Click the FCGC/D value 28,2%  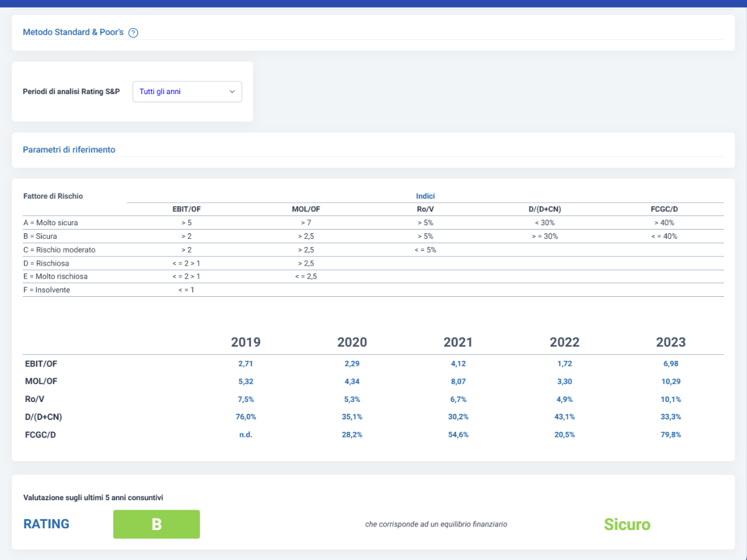(x=352, y=435)
